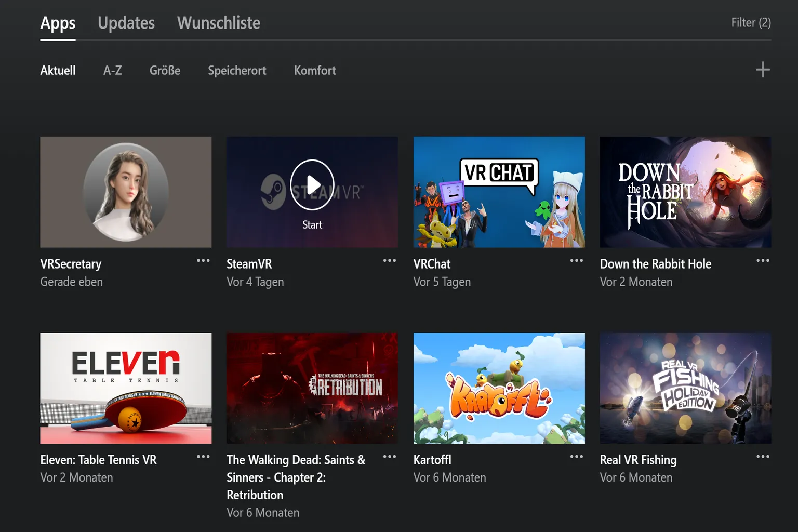The width and height of the screenshot is (798, 532).
Task: Sort apps by Größe
Action: (165, 70)
